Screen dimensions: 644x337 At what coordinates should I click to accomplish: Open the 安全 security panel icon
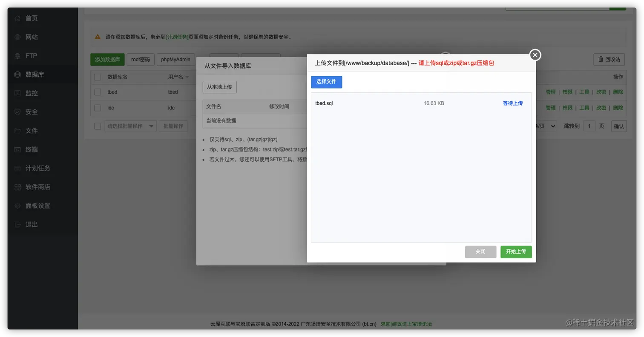point(17,111)
